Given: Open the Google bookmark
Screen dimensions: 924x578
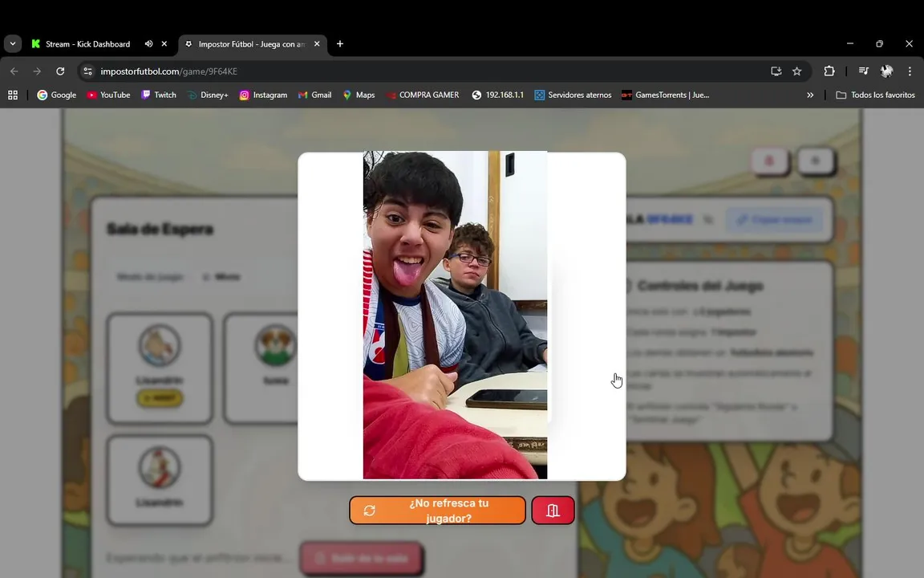Looking at the screenshot, I should [57, 95].
